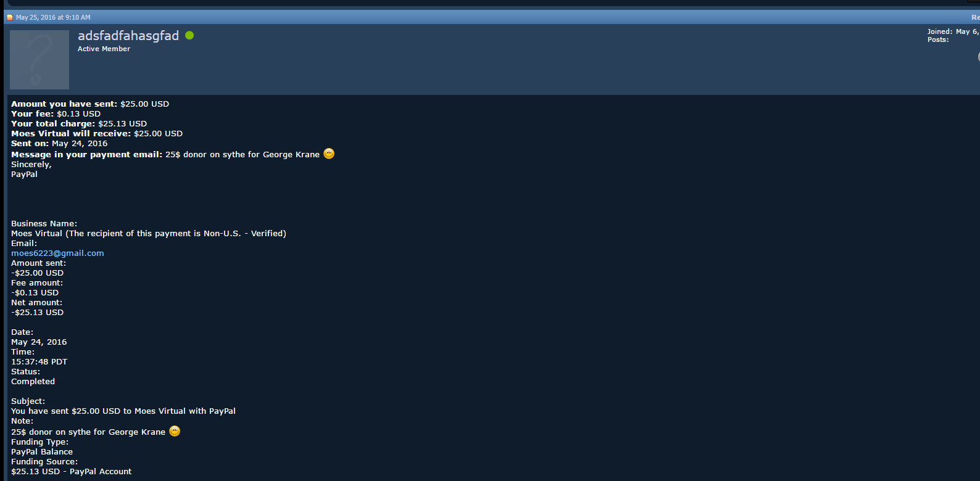Click the 'Joined: May 6,' user info text
This screenshot has width=980, height=481.
(953, 31)
